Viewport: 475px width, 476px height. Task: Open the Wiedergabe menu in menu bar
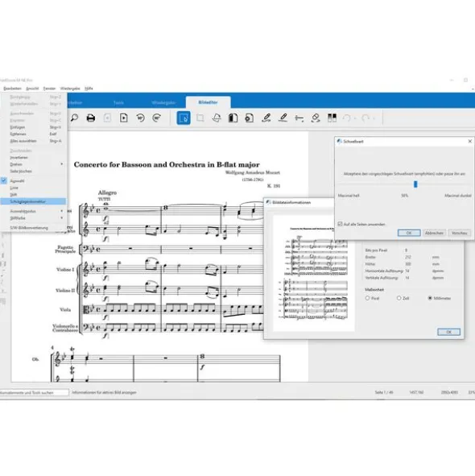point(70,89)
